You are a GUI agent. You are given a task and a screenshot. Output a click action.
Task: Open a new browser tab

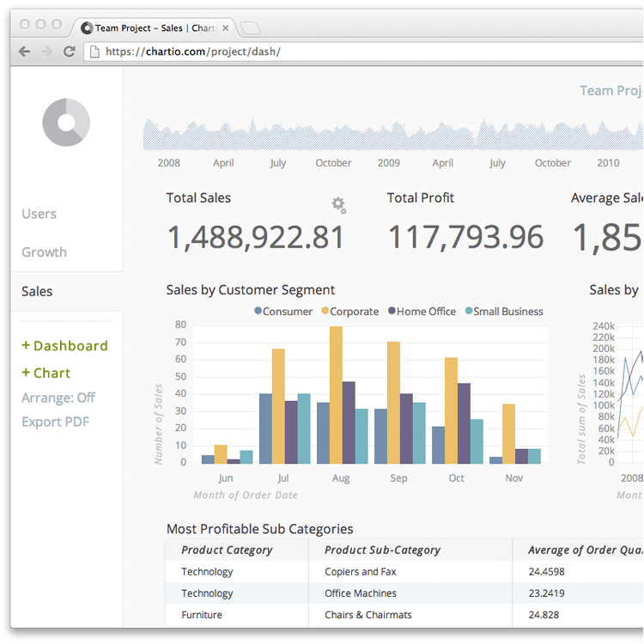point(250,28)
